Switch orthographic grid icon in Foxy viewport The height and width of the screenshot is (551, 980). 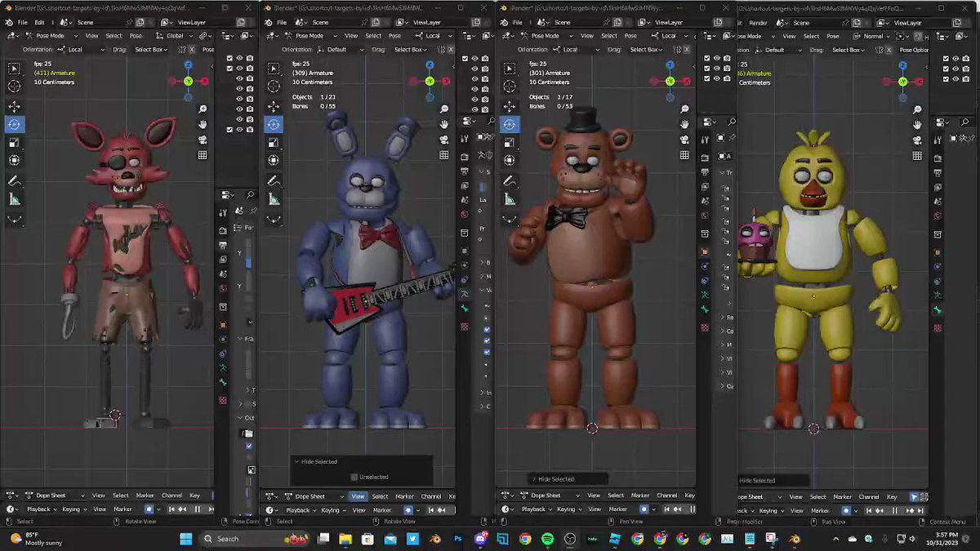203,155
